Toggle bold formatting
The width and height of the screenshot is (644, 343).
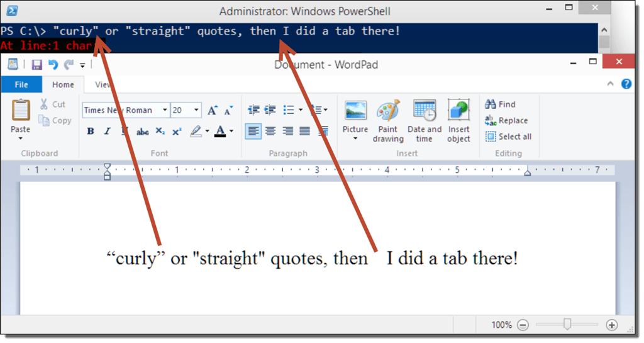pyautogui.click(x=91, y=131)
